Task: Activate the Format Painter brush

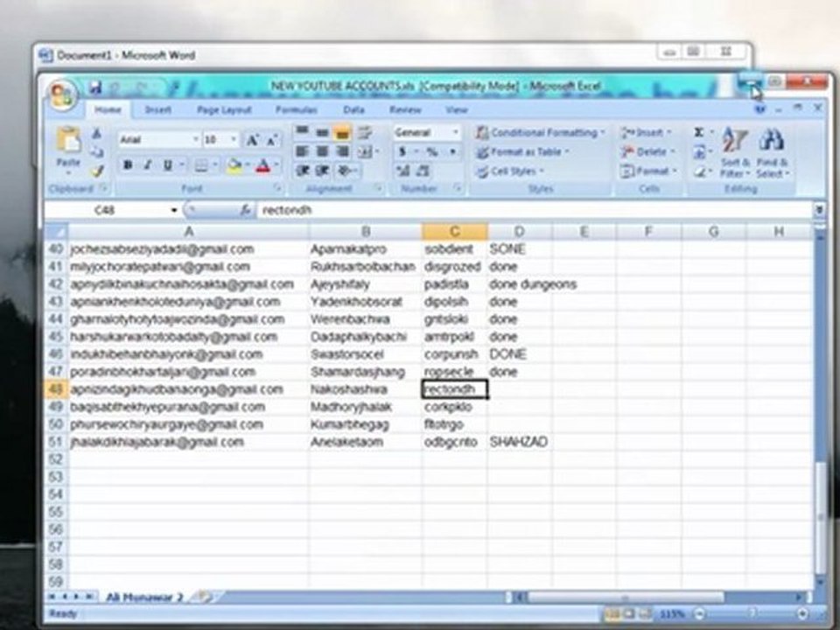Action: (97, 171)
